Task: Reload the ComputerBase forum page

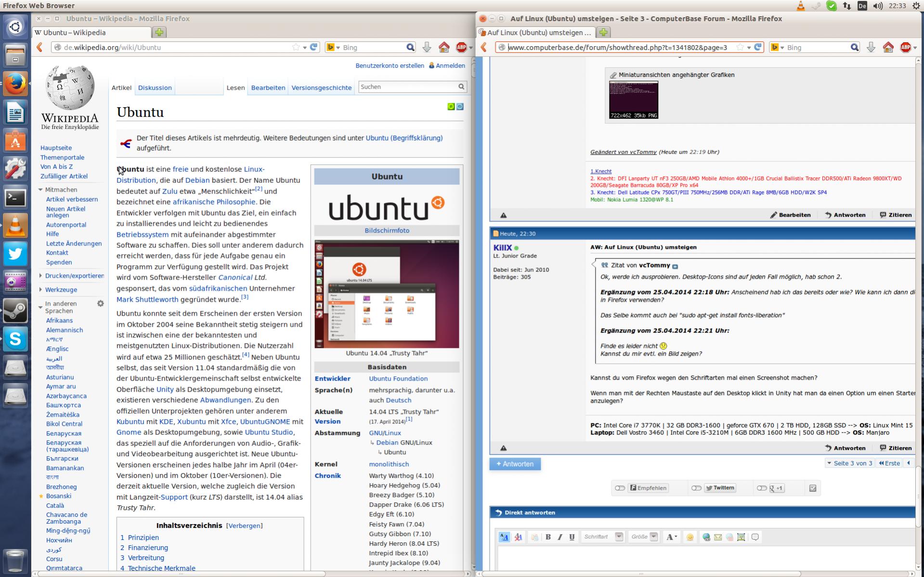Action: 758,47
